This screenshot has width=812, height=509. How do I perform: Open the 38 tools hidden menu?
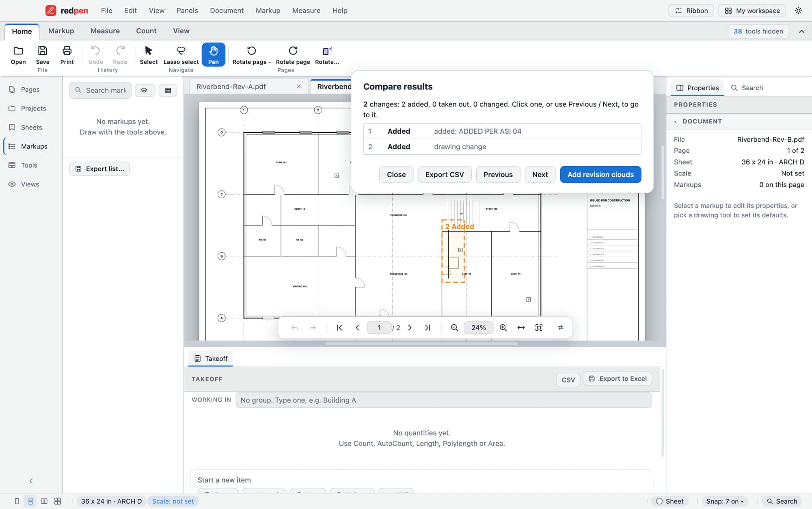point(758,31)
